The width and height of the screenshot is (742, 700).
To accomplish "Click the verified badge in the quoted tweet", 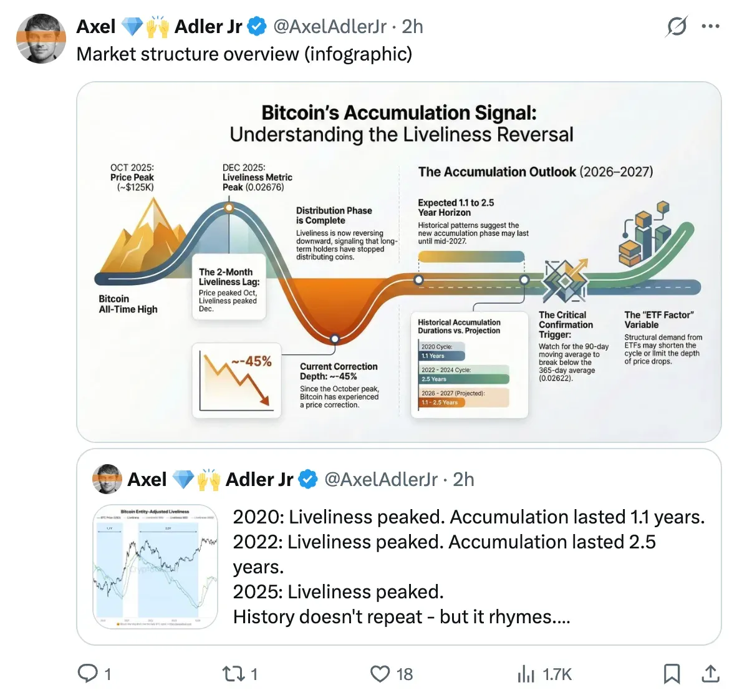I will click(x=307, y=479).
